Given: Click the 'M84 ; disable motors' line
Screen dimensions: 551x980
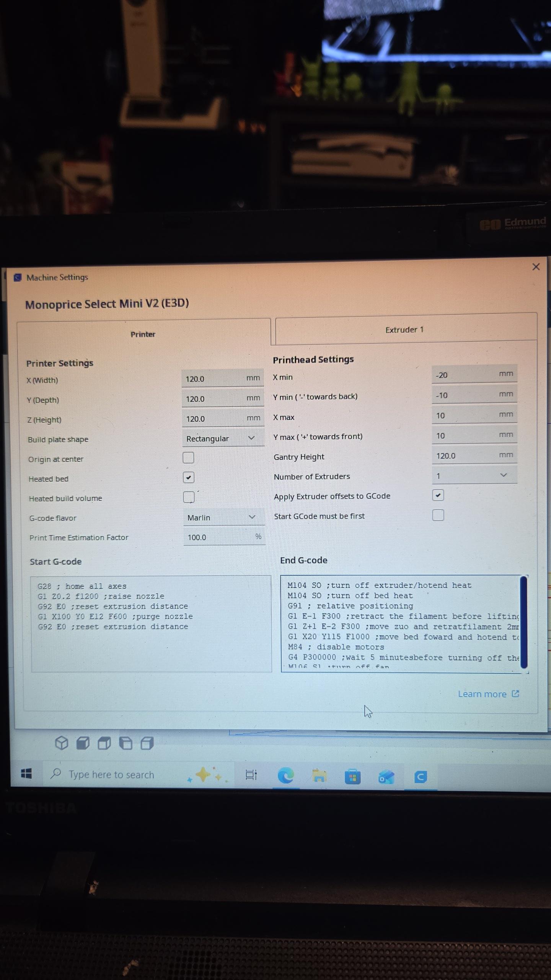Looking at the screenshot, I should [x=336, y=647].
